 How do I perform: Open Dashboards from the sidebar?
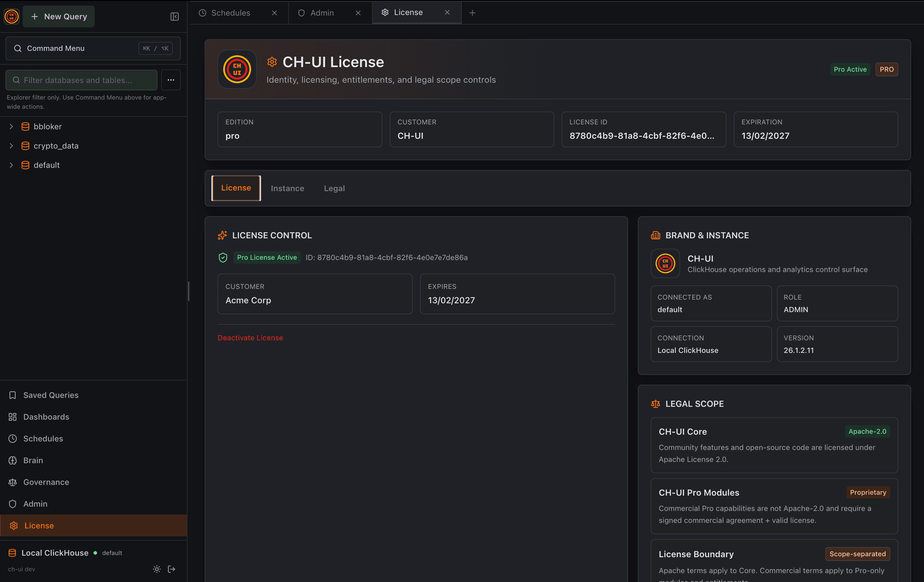pos(46,417)
